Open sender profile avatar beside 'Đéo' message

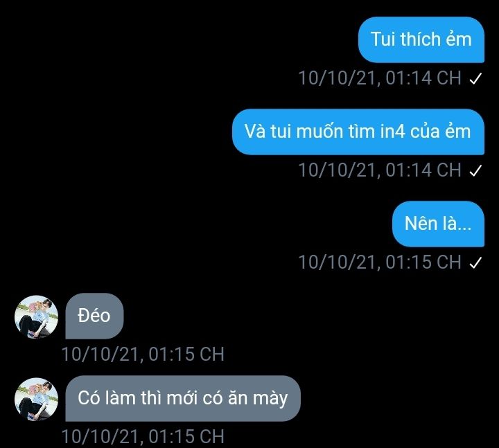point(37,317)
